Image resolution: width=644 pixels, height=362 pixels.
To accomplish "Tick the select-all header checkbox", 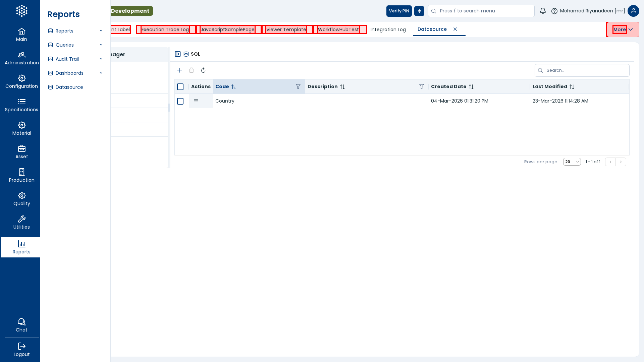I will 180,87.
